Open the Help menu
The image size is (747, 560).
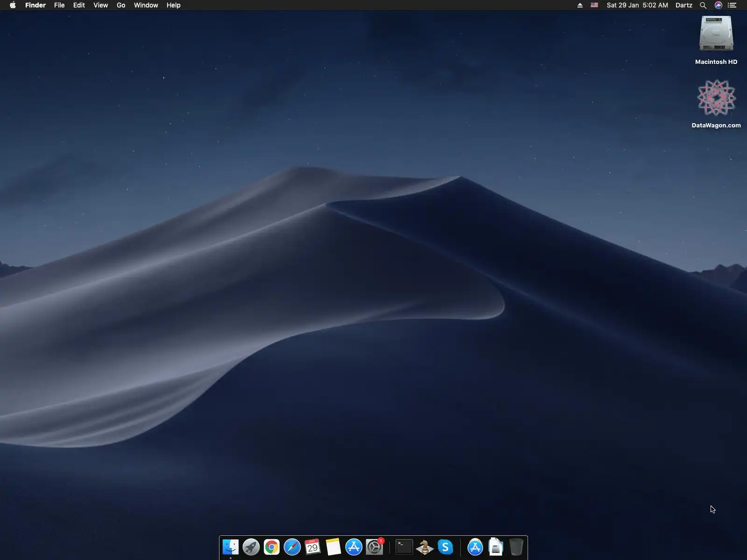click(173, 5)
